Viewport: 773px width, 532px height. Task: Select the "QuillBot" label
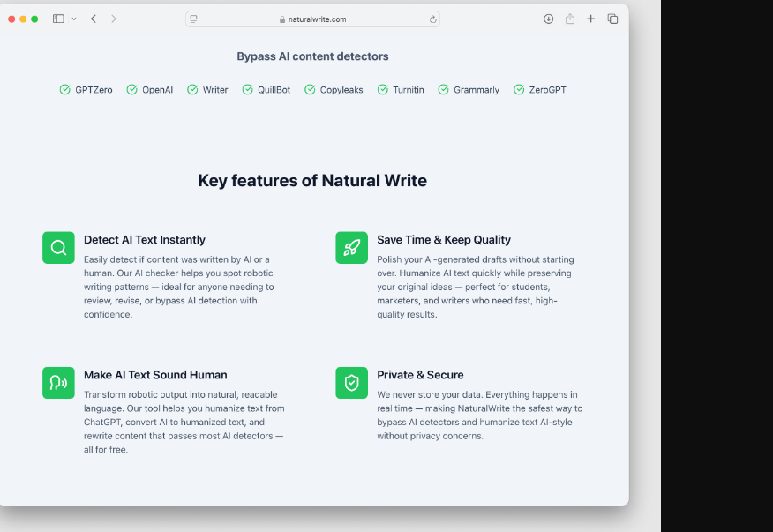tap(274, 90)
